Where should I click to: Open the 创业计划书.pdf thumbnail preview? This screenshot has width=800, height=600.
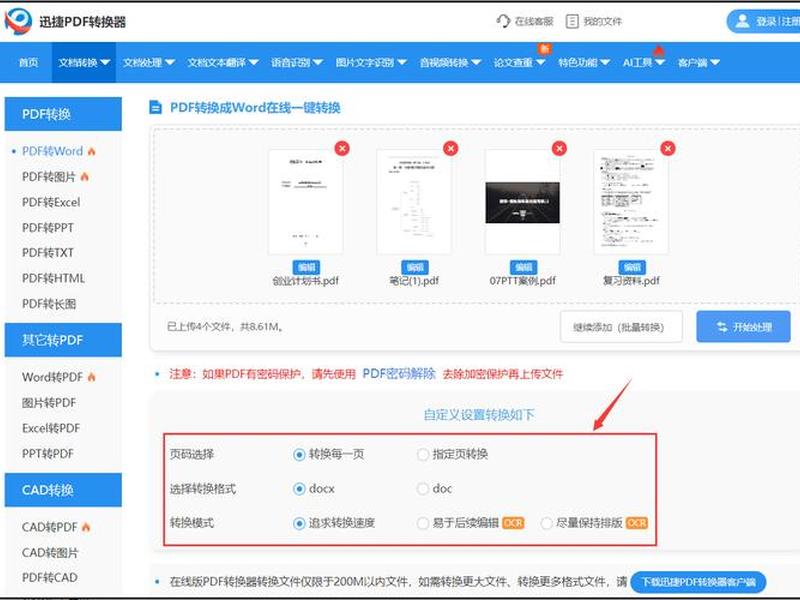(306, 202)
